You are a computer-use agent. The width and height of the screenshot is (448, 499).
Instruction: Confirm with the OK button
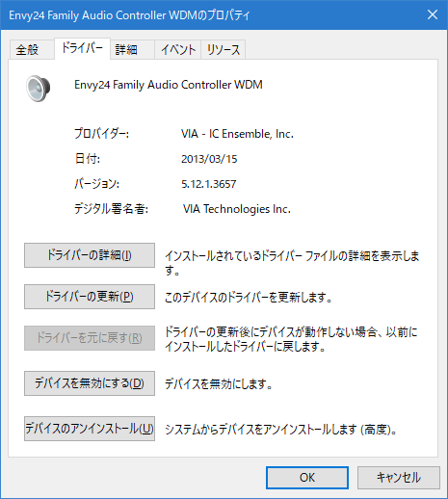pyautogui.click(x=307, y=478)
